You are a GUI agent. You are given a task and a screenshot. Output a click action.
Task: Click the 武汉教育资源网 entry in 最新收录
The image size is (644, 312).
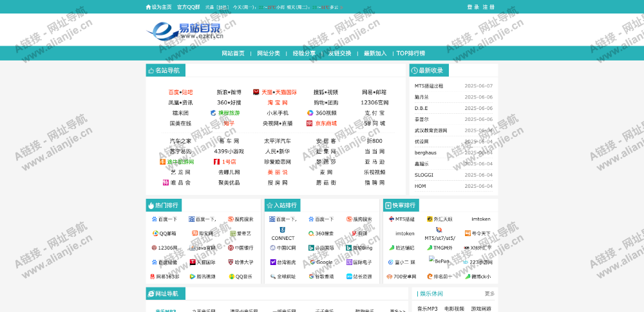click(x=431, y=131)
